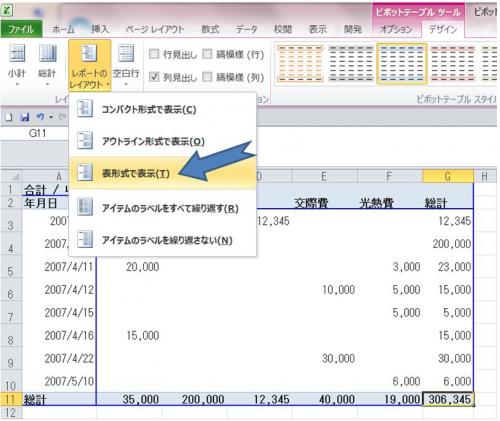Apply the gray pivot table style
500x421 pixels.
pos(351,63)
